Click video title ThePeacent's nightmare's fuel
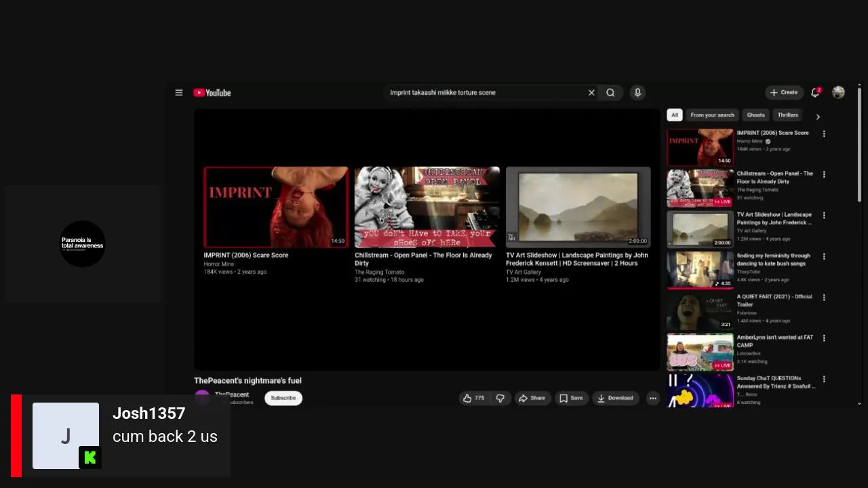868x488 pixels. click(248, 381)
